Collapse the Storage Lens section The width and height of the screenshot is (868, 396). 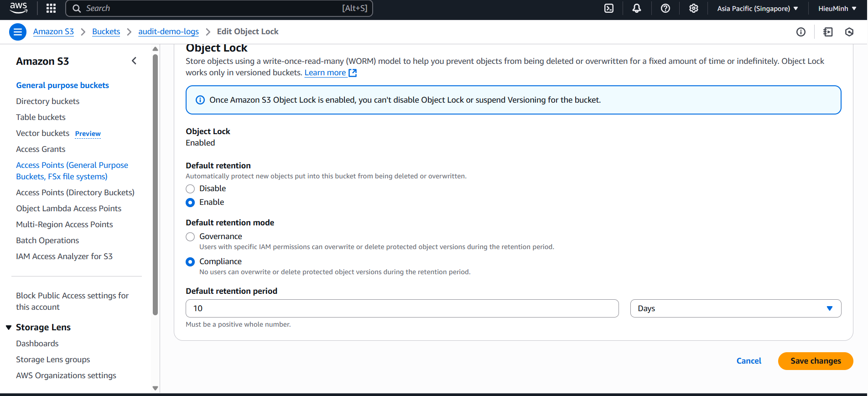click(9, 328)
